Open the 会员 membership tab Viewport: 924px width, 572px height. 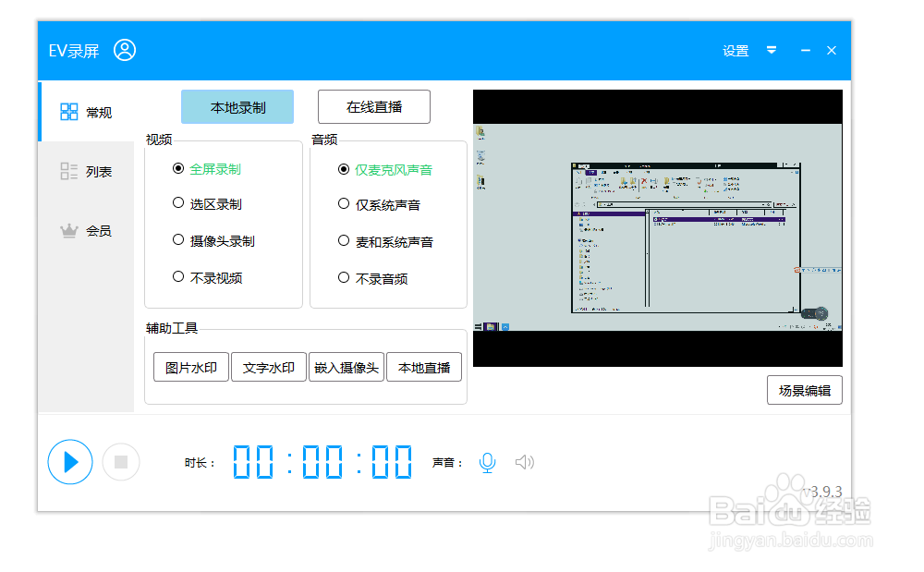pyautogui.click(x=87, y=230)
